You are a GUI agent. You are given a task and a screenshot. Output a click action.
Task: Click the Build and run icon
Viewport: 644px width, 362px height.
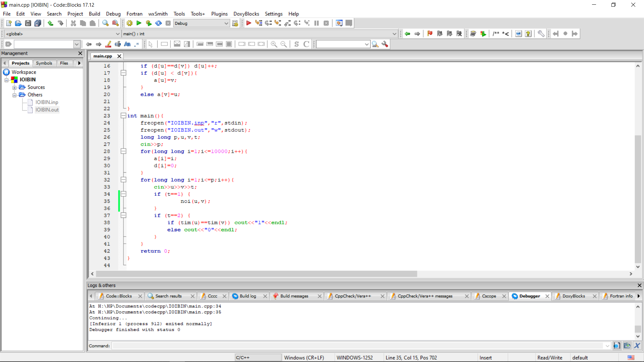(x=149, y=23)
